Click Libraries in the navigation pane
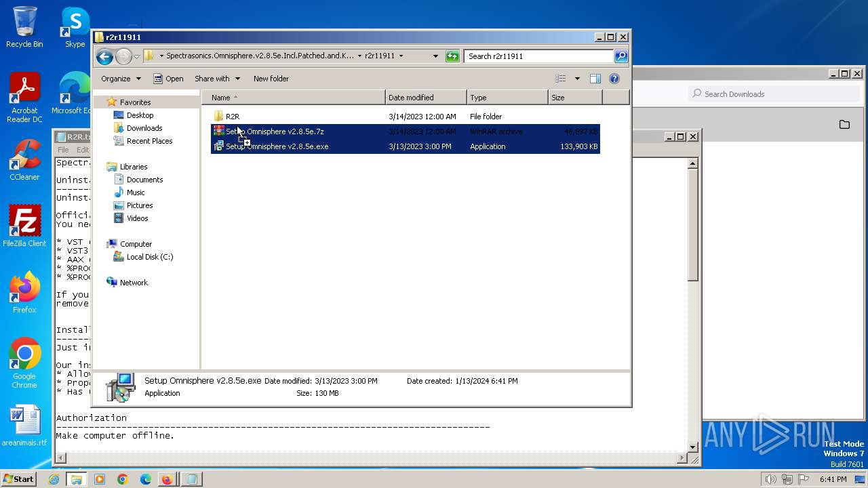 coord(134,167)
